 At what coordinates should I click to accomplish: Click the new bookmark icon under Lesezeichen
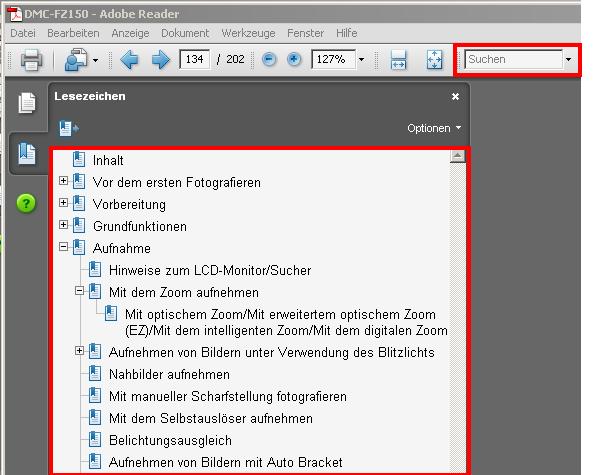point(69,129)
